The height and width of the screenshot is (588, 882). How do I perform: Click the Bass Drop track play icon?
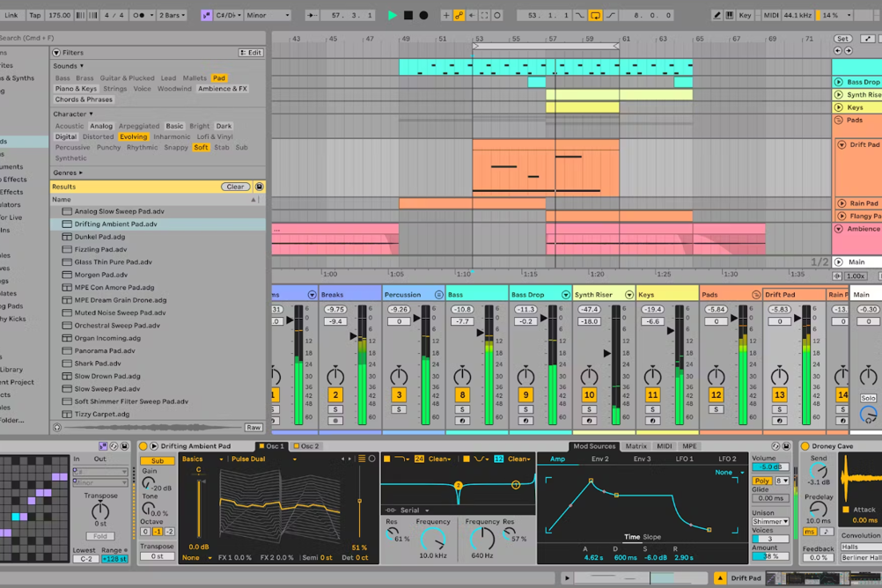pos(839,82)
